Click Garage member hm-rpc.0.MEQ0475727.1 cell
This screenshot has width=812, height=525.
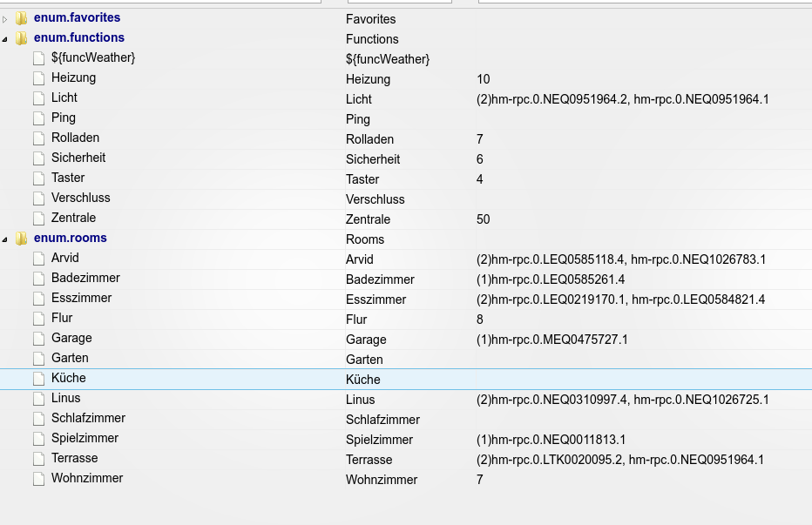tap(552, 340)
